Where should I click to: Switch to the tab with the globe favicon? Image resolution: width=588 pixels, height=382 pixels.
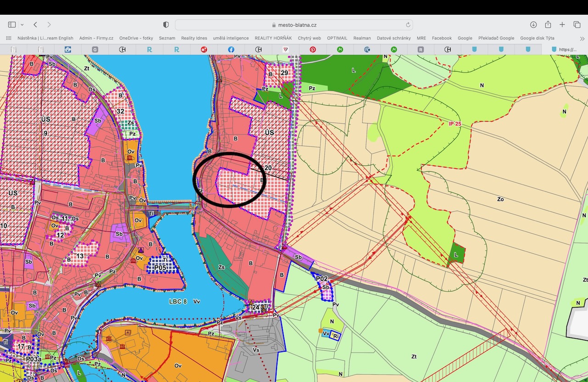pyautogui.click(x=367, y=49)
